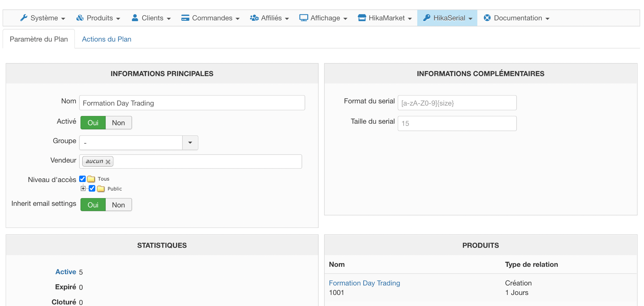
Task: Set Activé to Non
Action: point(118,123)
